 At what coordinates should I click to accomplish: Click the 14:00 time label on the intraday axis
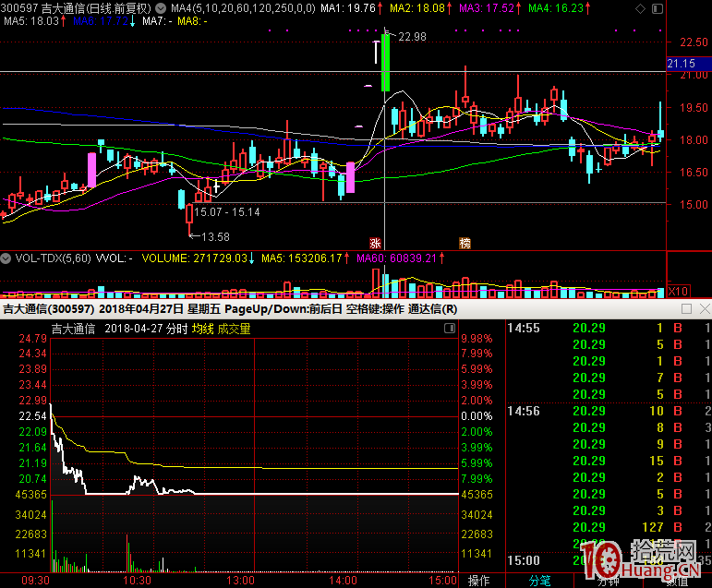343,581
